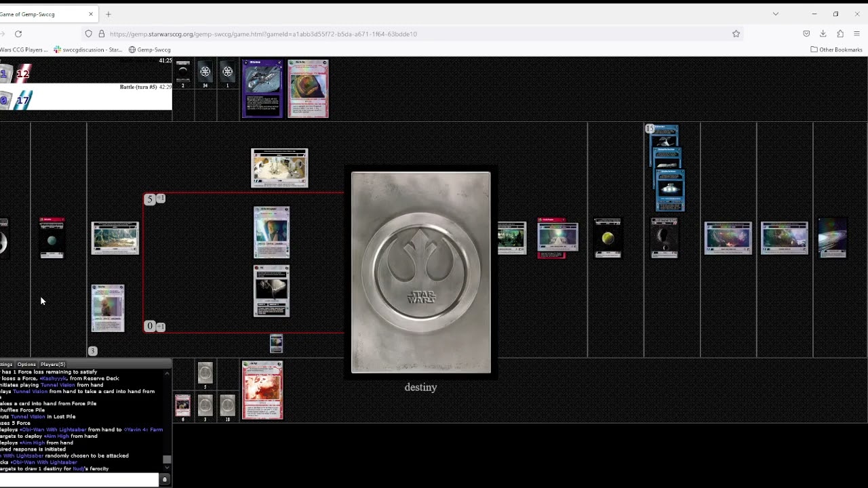Screen dimensions: 868x488
Task: Open the Gemp-Swccg bookmark
Action: [x=150, y=49]
